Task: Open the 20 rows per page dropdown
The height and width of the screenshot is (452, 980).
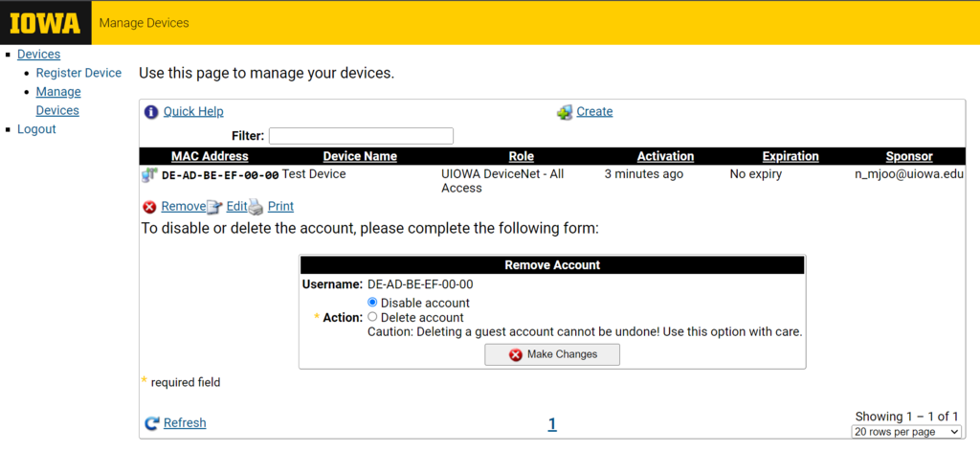Action: pos(906,432)
